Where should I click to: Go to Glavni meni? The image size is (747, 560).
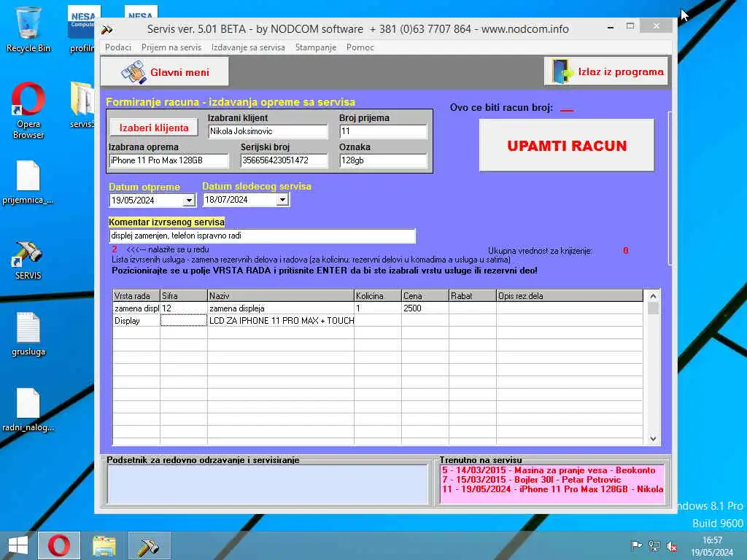tap(165, 72)
